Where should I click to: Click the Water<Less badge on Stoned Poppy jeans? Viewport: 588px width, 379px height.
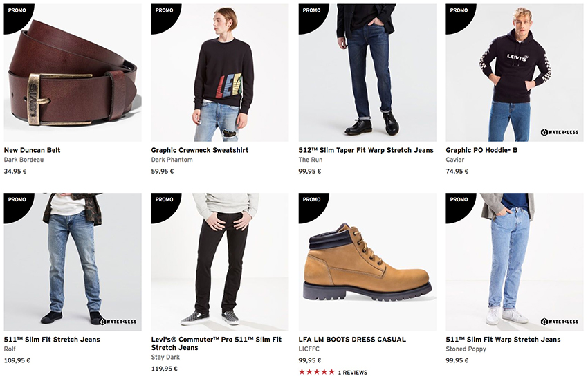[x=560, y=321]
